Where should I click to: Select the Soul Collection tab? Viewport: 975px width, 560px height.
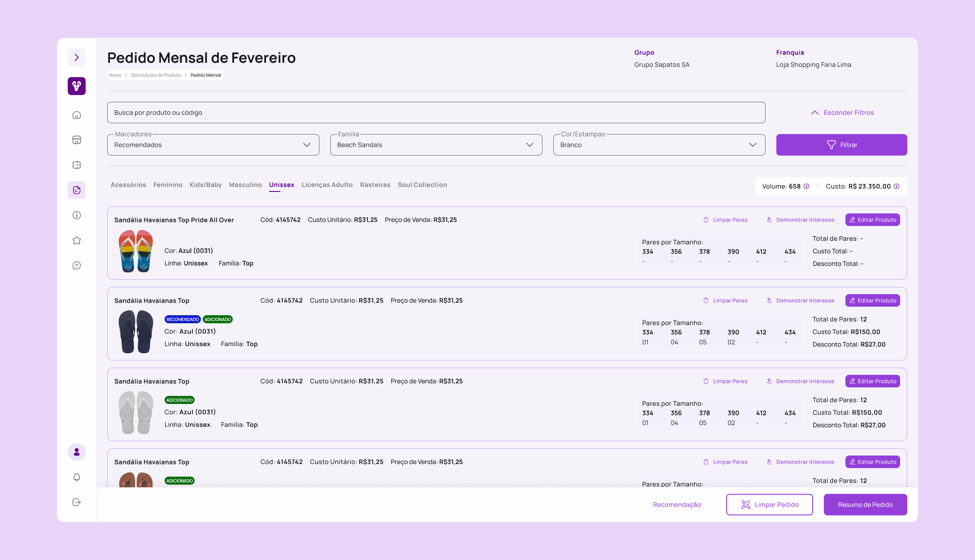tap(422, 185)
